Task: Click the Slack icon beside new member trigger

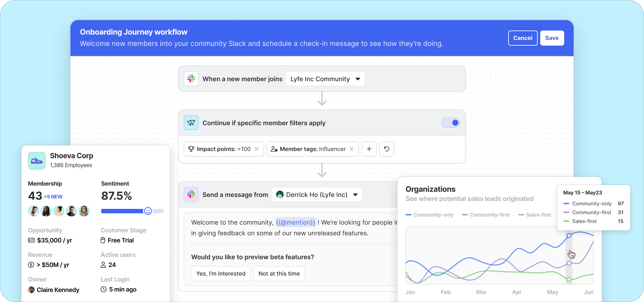Action: pos(191,79)
